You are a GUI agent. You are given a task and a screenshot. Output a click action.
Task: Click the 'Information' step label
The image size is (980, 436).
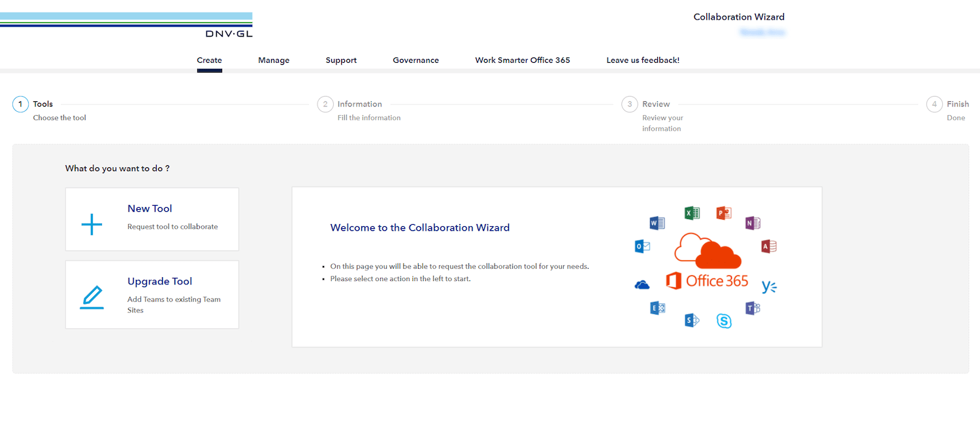(360, 104)
